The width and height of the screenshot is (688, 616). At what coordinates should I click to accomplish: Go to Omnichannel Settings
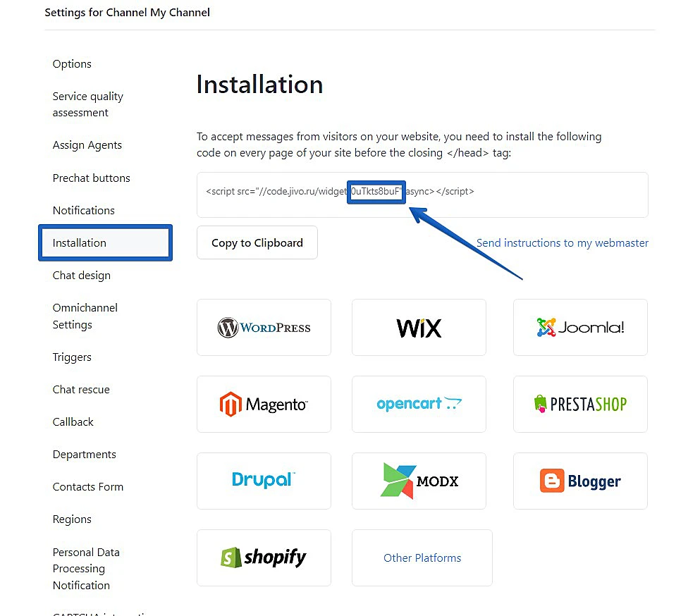[x=85, y=316]
